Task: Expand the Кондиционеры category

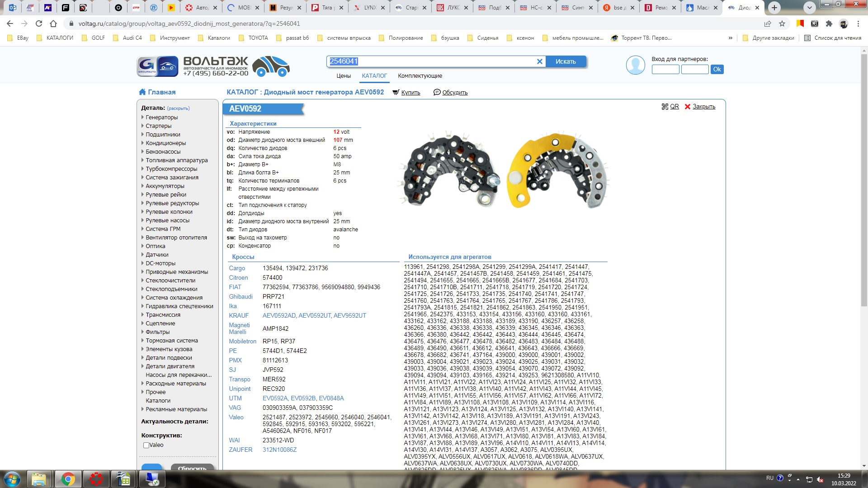Action: (x=165, y=143)
